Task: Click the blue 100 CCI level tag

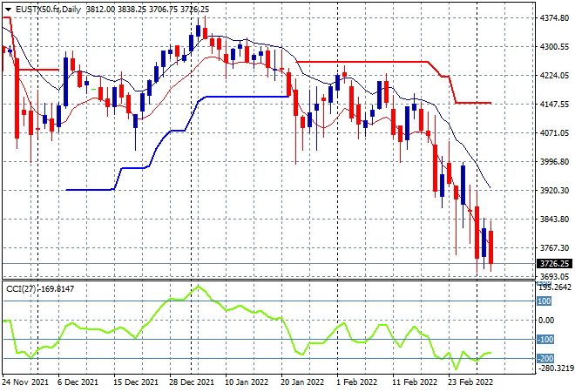Action: pos(544,301)
